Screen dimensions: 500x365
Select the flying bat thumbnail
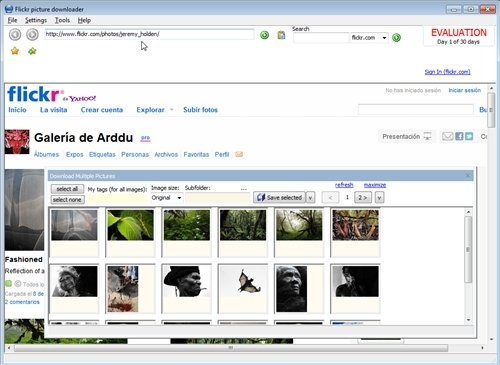(243, 281)
